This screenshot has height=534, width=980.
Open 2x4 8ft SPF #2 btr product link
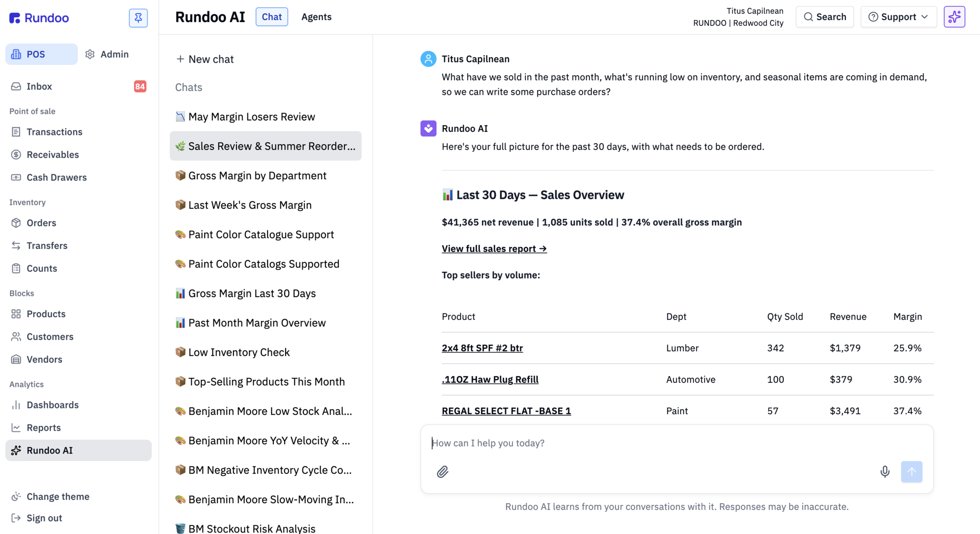click(x=482, y=348)
